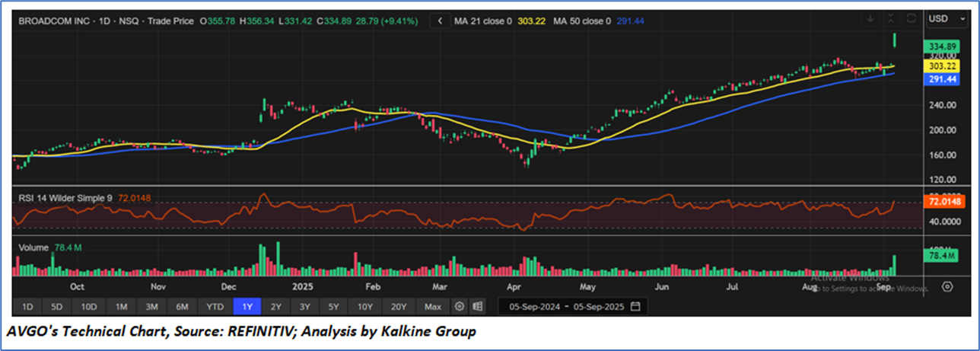This screenshot has width=980, height=351.
Task: Open the calendar date picker icon
Action: pos(635,306)
